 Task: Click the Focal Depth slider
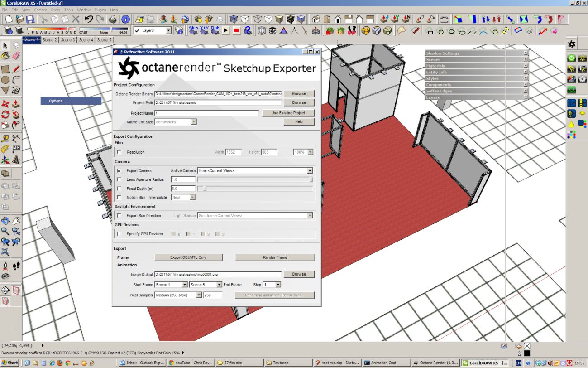point(255,189)
